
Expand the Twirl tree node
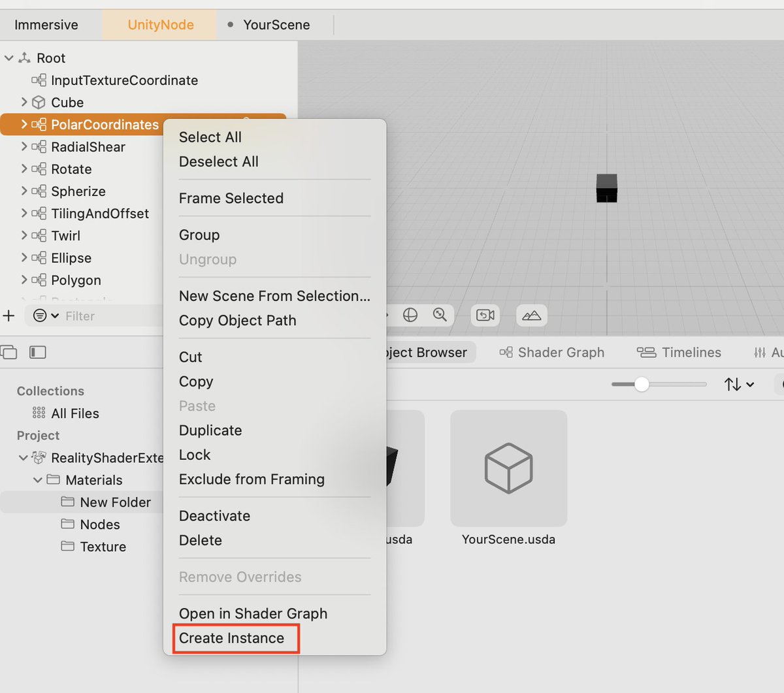coord(24,236)
